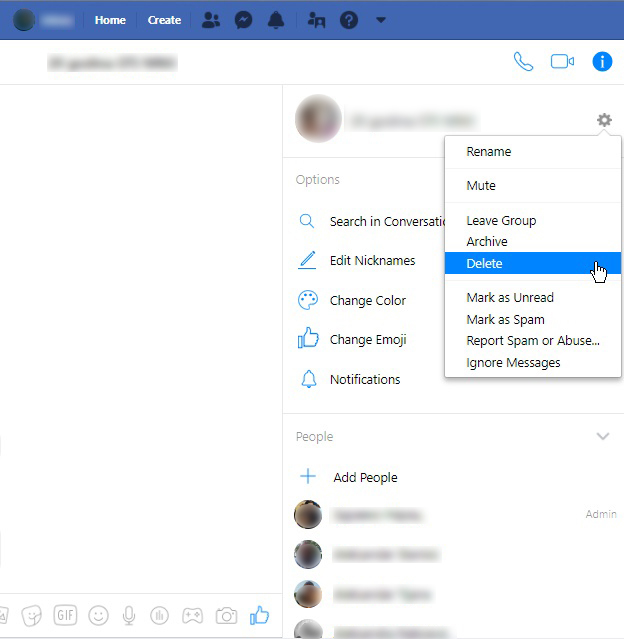Start a voice call with phone icon
624x639 pixels.
click(x=523, y=62)
